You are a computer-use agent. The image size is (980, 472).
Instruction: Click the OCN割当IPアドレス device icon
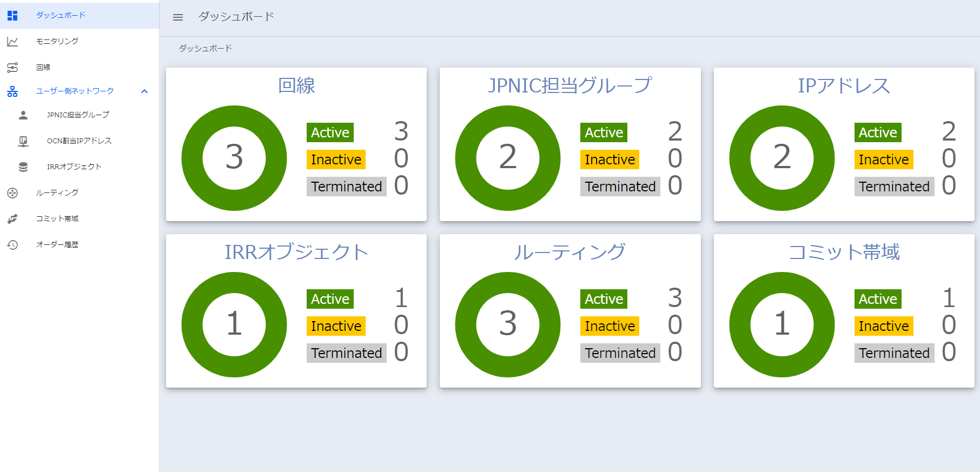pyautogui.click(x=23, y=141)
